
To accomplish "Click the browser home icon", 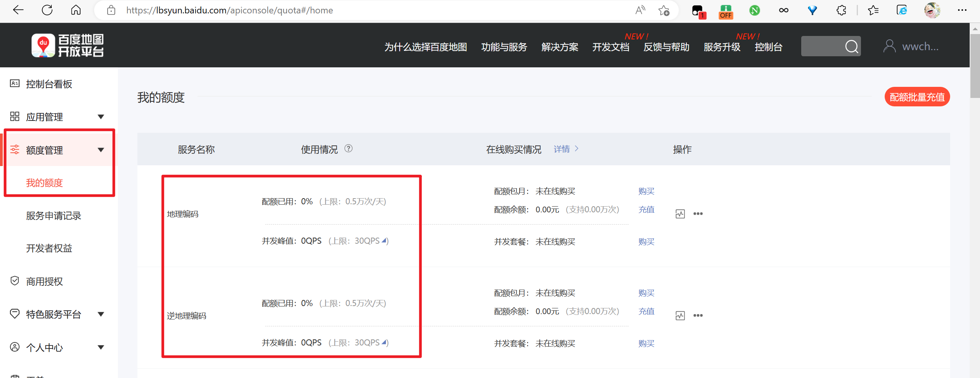I will [x=76, y=10].
